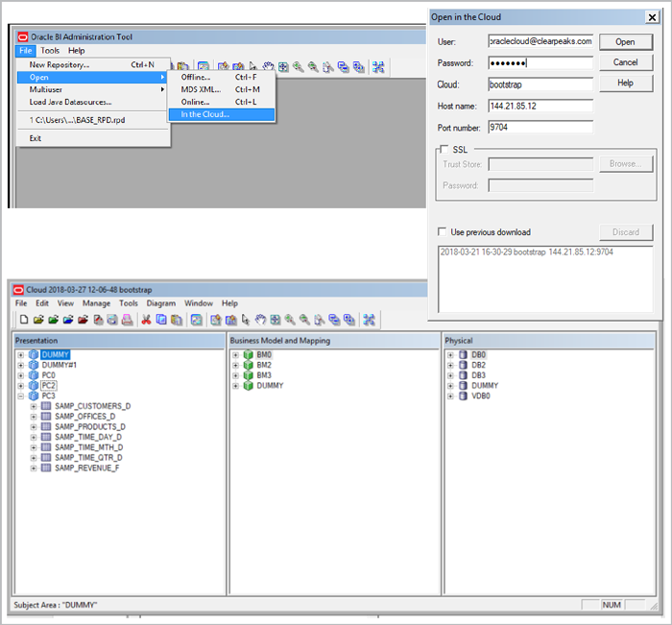The width and height of the screenshot is (672, 625).
Task: Expand the SAMP_TIME_DAY_D table node
Action: click(x=34, y=437)
